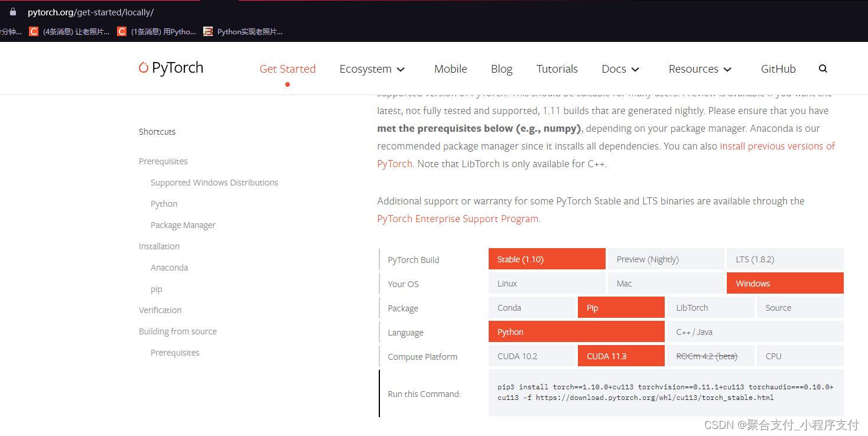The image size is (868, 436).
Task: Expand the Ecosystem dropdown menu
Action: pyautogui.click(x=372, y=69)
